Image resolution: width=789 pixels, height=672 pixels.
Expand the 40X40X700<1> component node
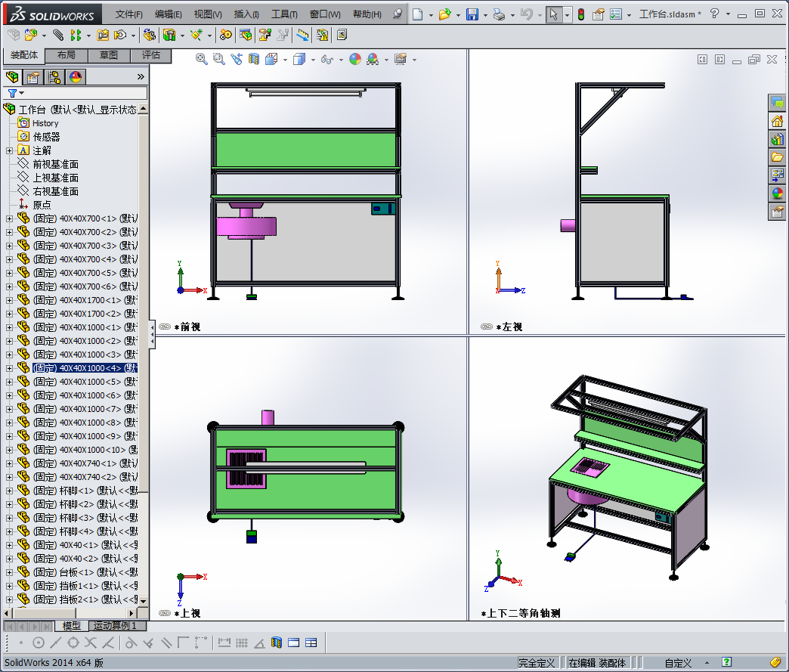[9, 218]
